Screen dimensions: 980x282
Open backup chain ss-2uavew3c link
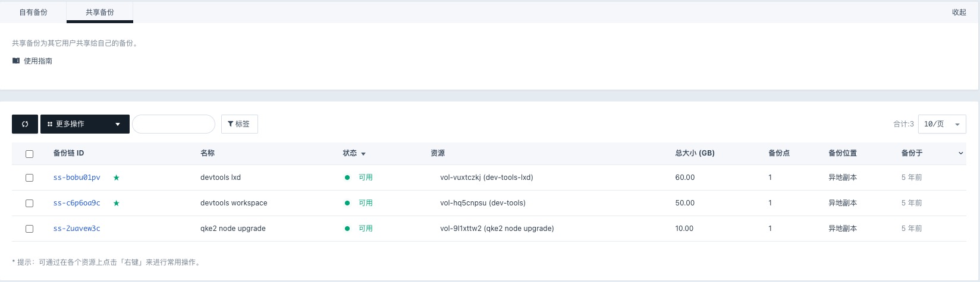77,229
